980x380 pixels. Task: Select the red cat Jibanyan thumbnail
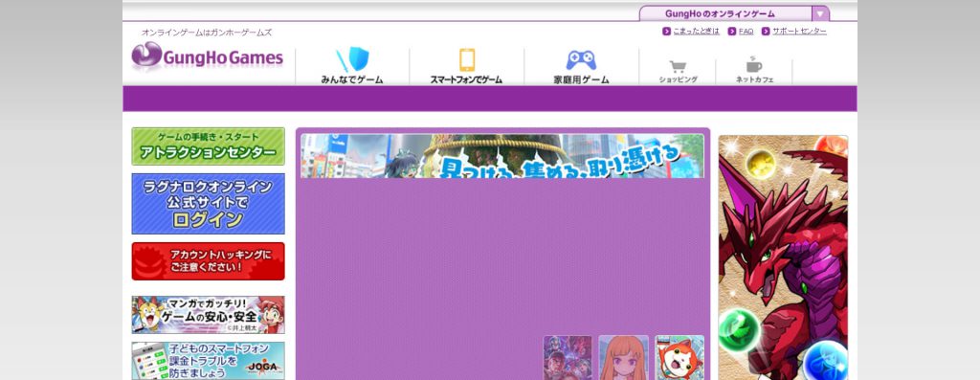click(679, 357)
